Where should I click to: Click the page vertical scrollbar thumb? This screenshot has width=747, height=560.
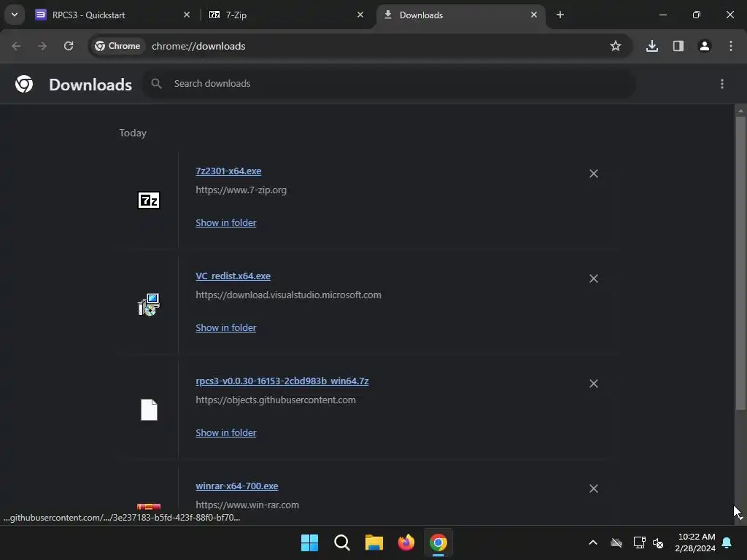pyautogui.click(x=740, y=262)
